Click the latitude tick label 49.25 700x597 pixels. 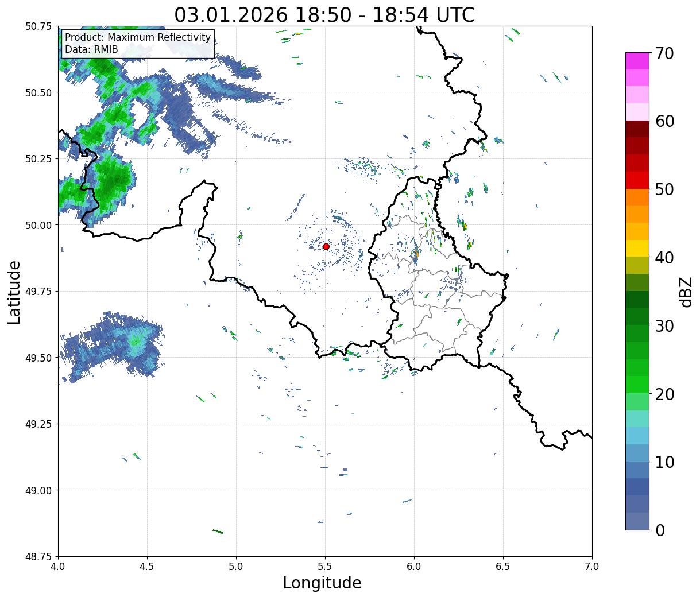click(38, 424)
